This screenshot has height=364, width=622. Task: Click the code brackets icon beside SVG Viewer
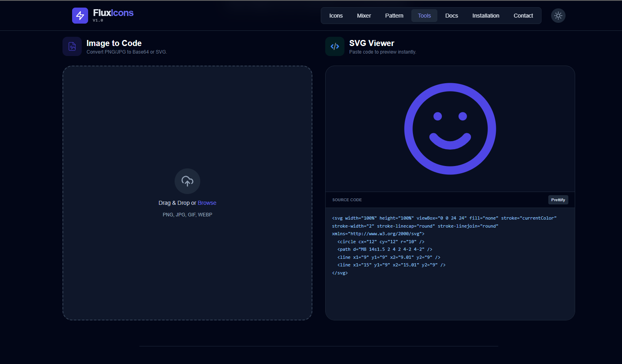(x=334, y=46)
